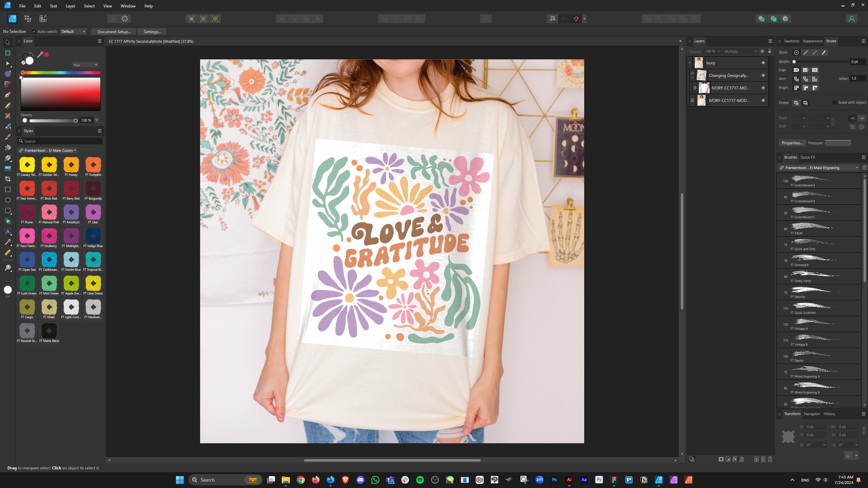The width and height of the screenshot is (868, 488).
Task: Toggle the Auto-select checkbox
Action: point(34,32)
